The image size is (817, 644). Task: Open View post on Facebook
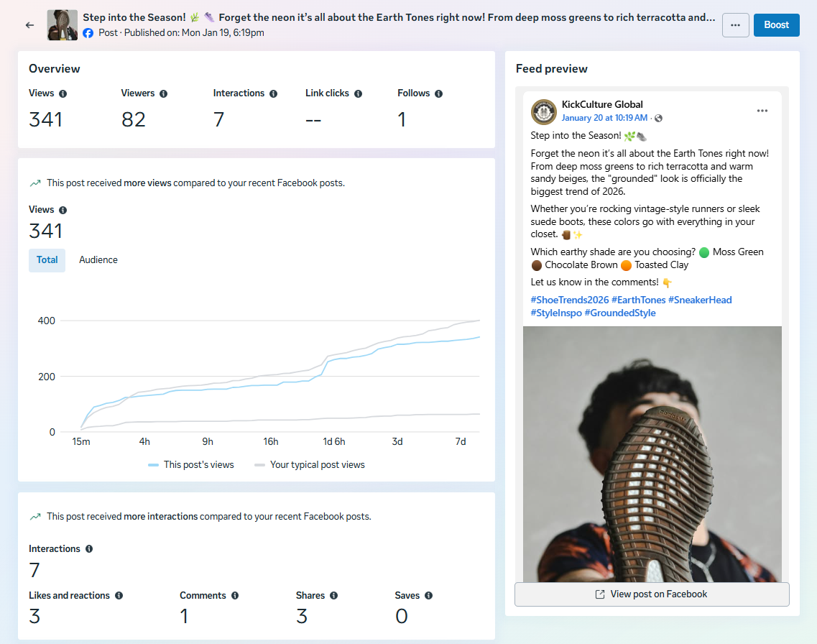(652, 594)
